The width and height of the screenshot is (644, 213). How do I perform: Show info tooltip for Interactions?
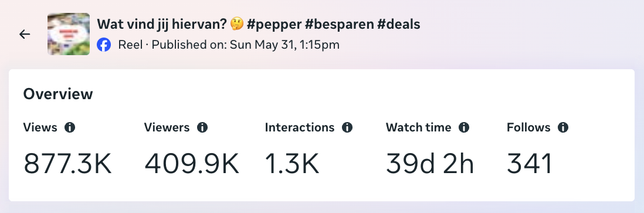pyautogui.click(x=347, y=127)
